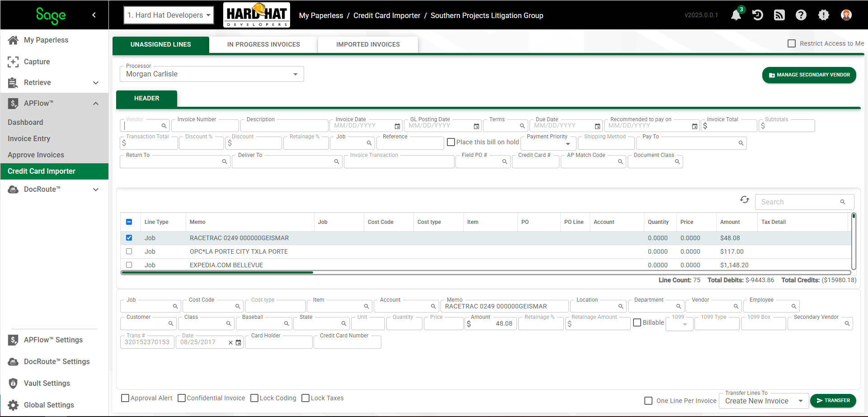Collapse the APFlow sidebar menu
The height and width of the screenshot is (417, 868).
coord(95,104)
